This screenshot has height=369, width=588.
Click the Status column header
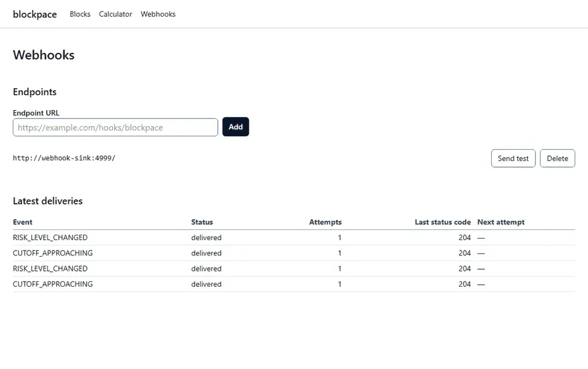(202, 222)
